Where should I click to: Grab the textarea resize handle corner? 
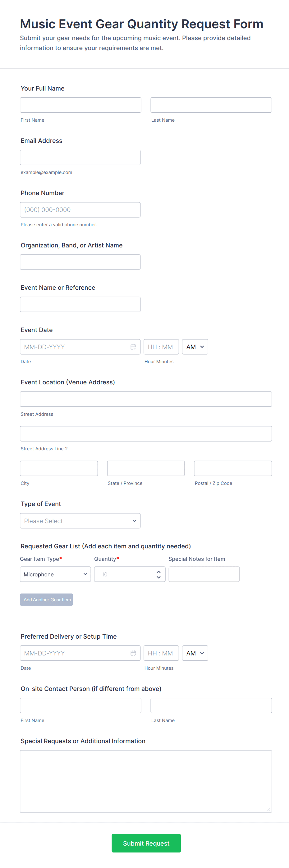pos(268,809)
